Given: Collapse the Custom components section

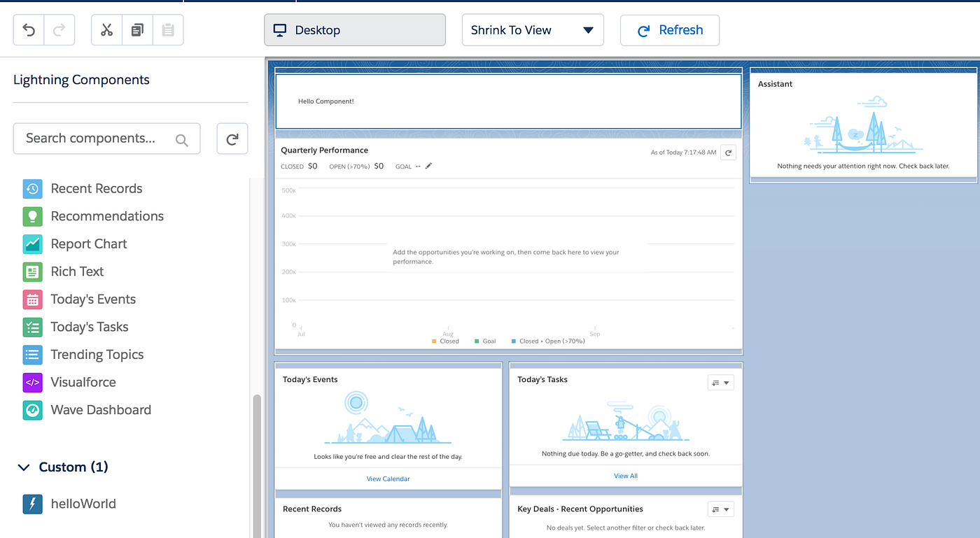Looking at the screenshot, I should pyautogui.click(x=23, y=467).
